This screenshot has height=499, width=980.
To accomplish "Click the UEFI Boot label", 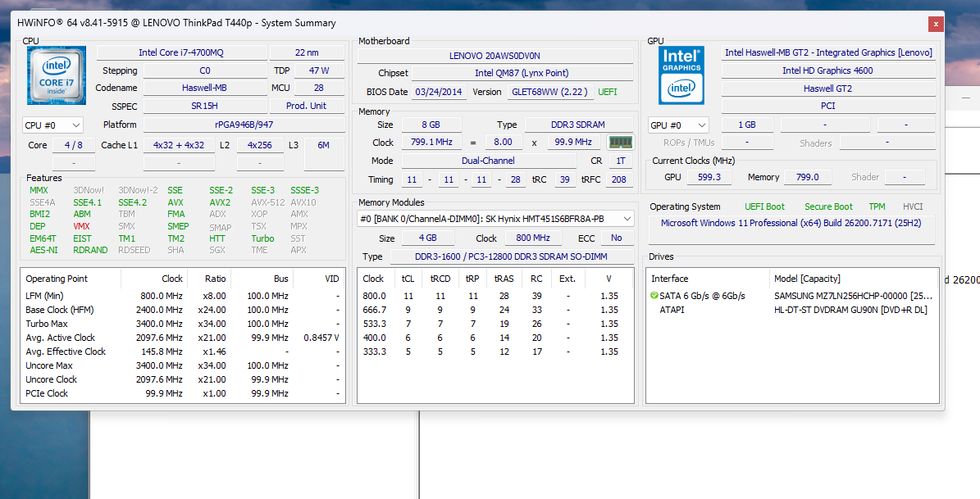I will point(764,206).
